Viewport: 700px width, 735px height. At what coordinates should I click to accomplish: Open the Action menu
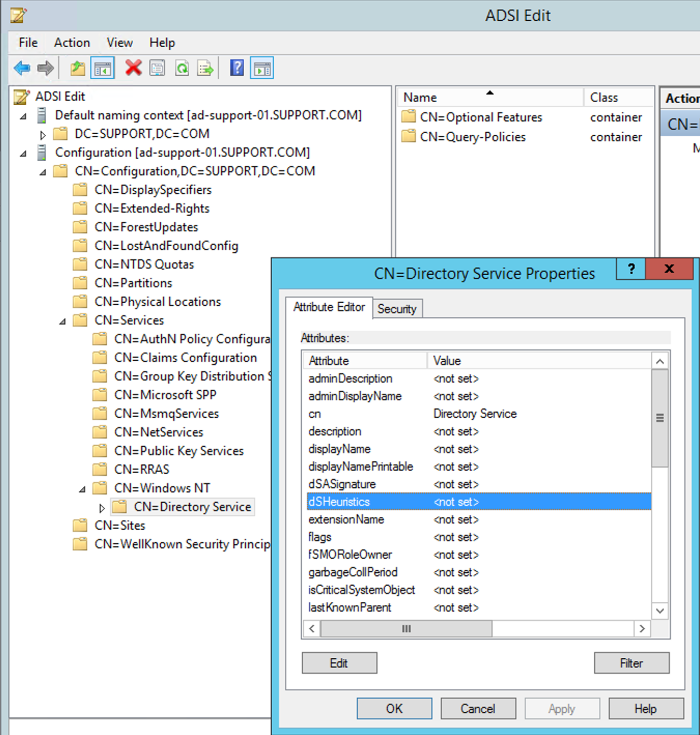pos(72,43)
